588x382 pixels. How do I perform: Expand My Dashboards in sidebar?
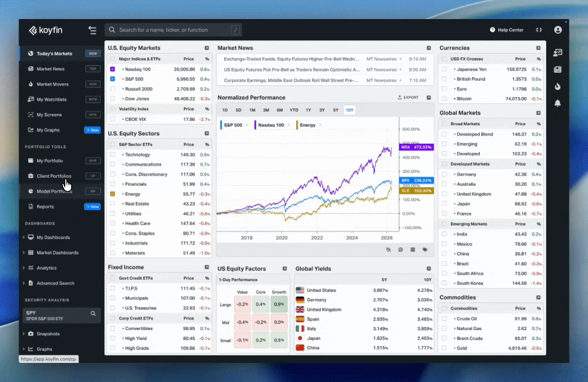coord(24,237)
